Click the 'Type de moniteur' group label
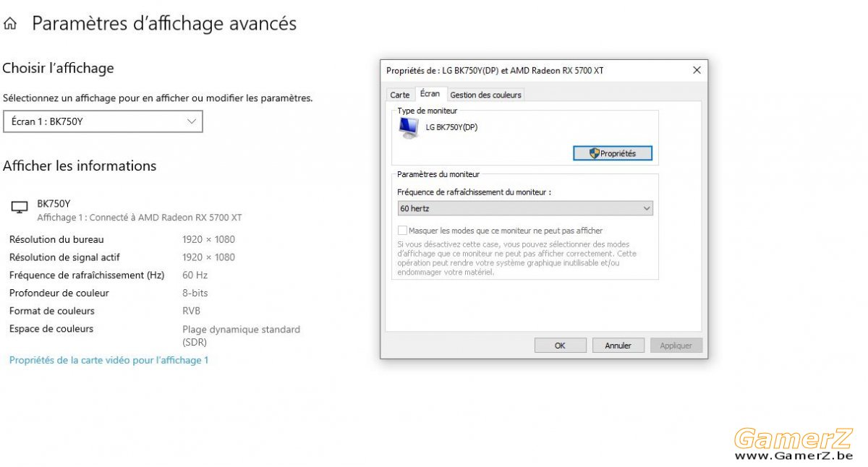 (x=427, y=111)
